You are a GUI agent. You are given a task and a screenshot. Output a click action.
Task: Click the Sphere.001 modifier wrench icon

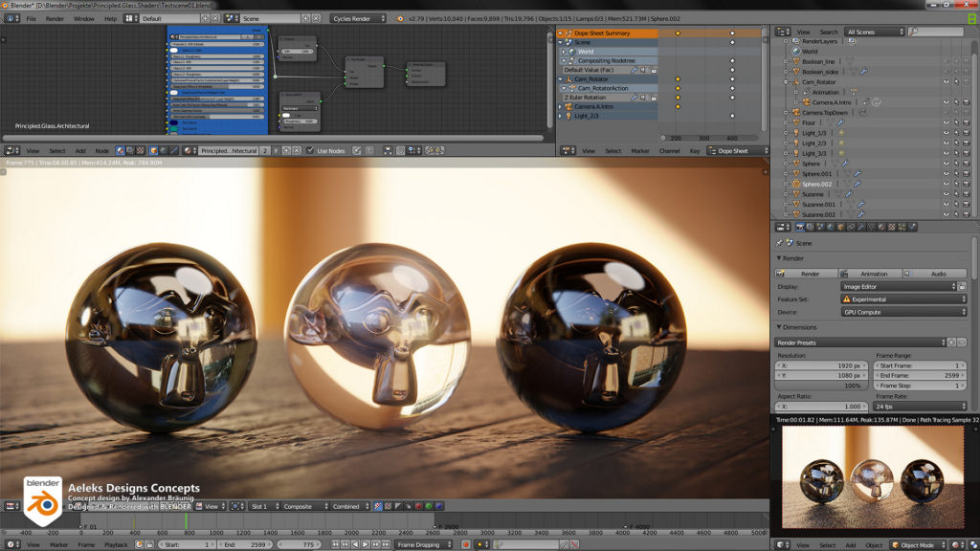pos(857,174)
